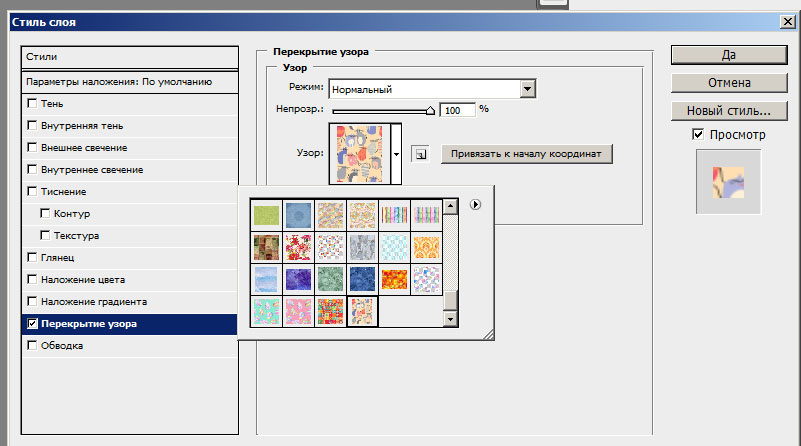This screenshot has height=446, width=801.
Task: Select the red floral pattern preset
Action: tap(298, 247)
